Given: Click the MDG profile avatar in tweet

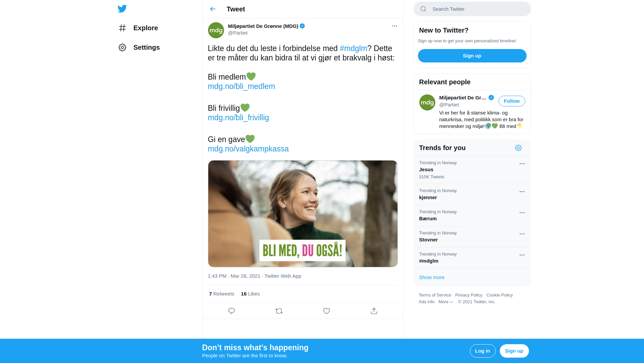Looking at the screenshot, I should coord(216,30).
